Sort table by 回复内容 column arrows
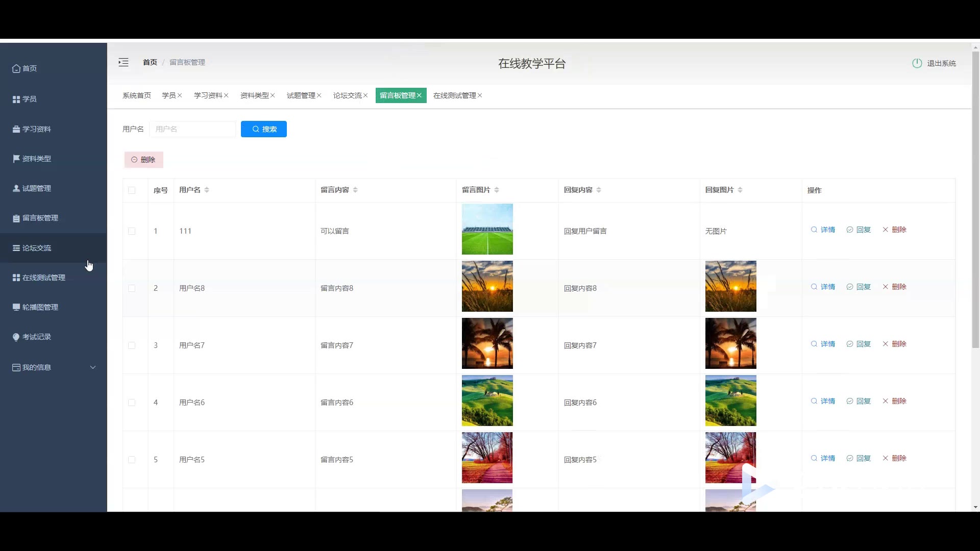This screenshot has height=551, width=980. coord(599,190)
